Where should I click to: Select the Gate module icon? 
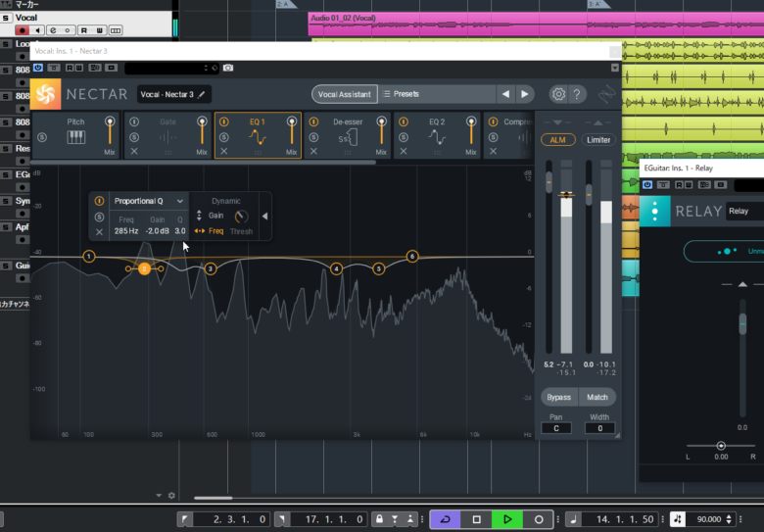click(x=167, y=138)
